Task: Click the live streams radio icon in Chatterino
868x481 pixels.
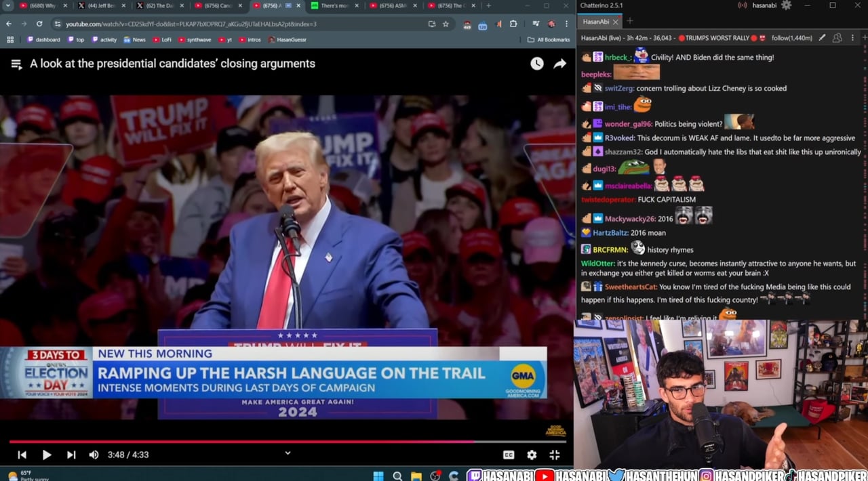Action: tap(743, 5)
